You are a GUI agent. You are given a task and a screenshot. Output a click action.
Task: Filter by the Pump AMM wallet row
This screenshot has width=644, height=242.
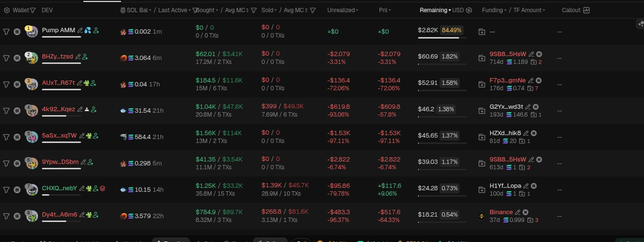[6, 31]
